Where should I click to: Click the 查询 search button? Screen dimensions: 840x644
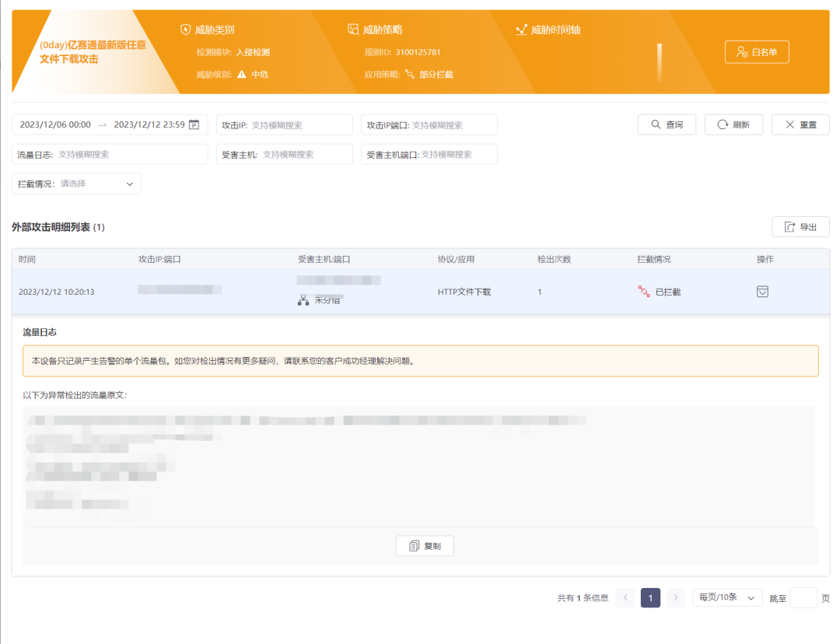coord(667,124)
